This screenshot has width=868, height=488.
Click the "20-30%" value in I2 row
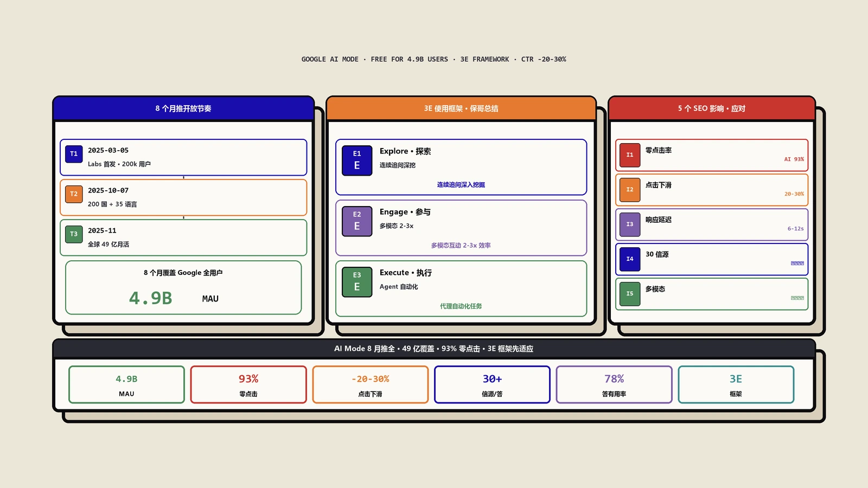[794, 194]
